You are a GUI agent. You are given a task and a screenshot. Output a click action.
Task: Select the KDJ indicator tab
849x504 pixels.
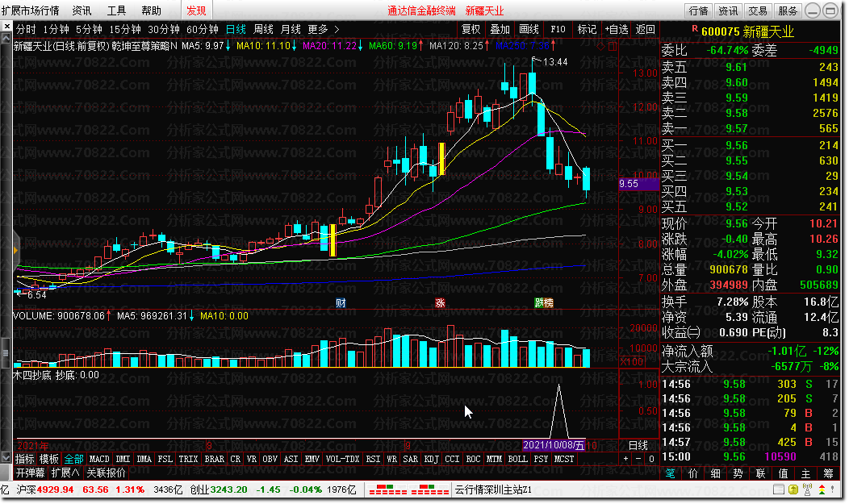[x=432, y=459]
